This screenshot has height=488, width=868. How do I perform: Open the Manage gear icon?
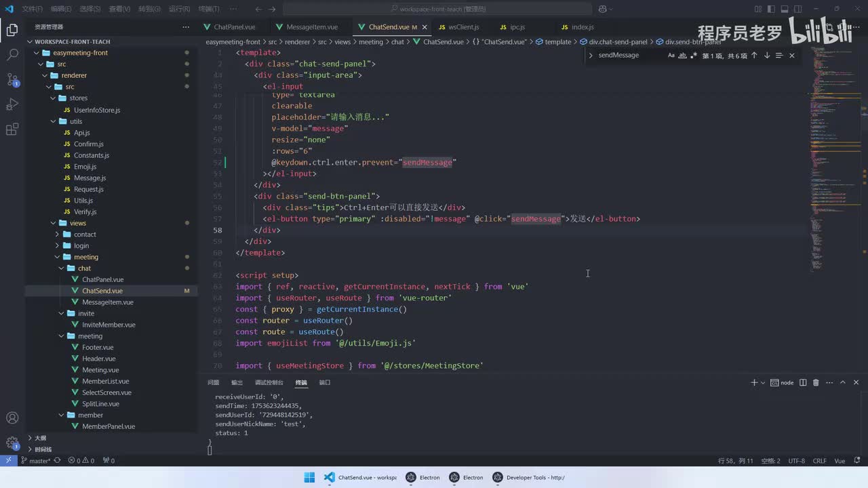point(12,443)
